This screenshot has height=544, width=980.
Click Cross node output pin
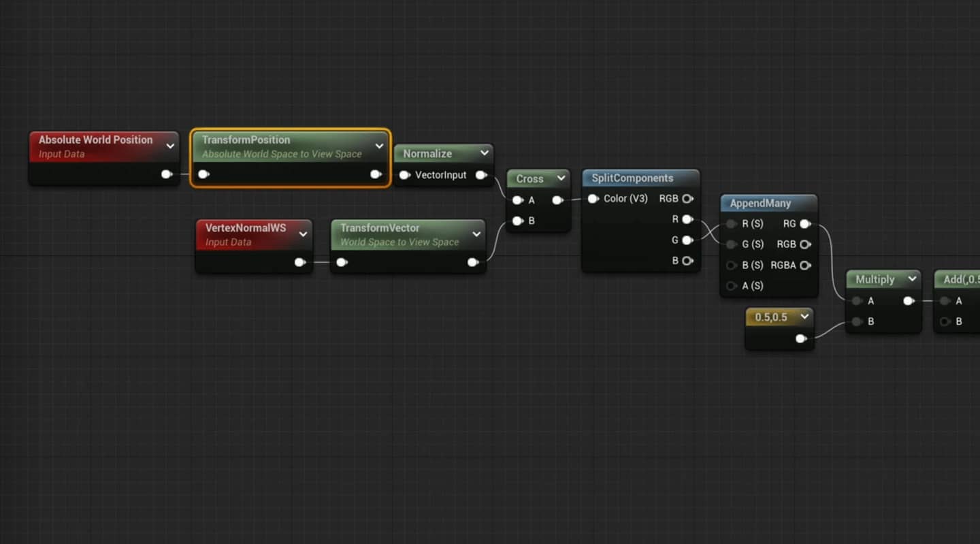click(x=557, y=200)
